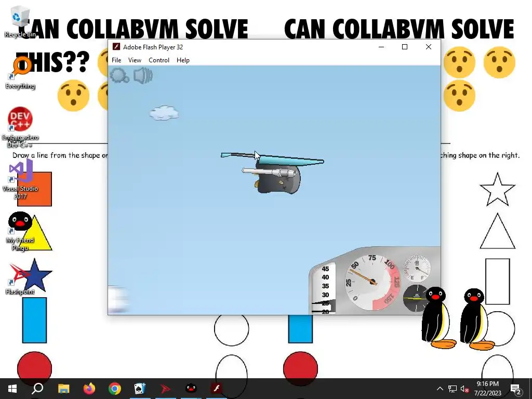Maximize the Adobe Flash Player window

[404, 47]
